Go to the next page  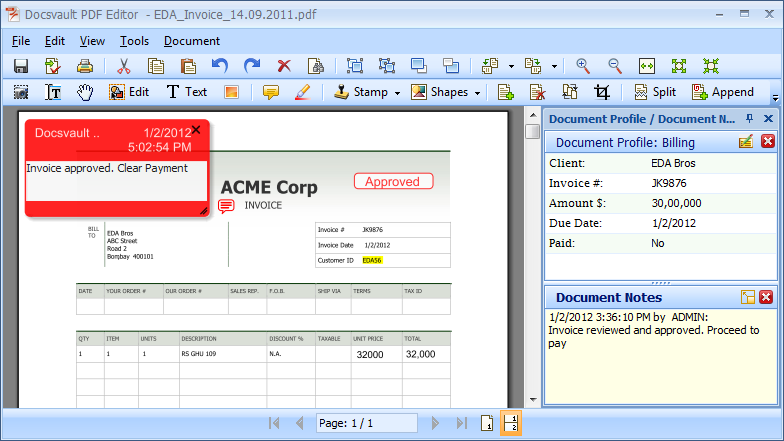[435, 424]
